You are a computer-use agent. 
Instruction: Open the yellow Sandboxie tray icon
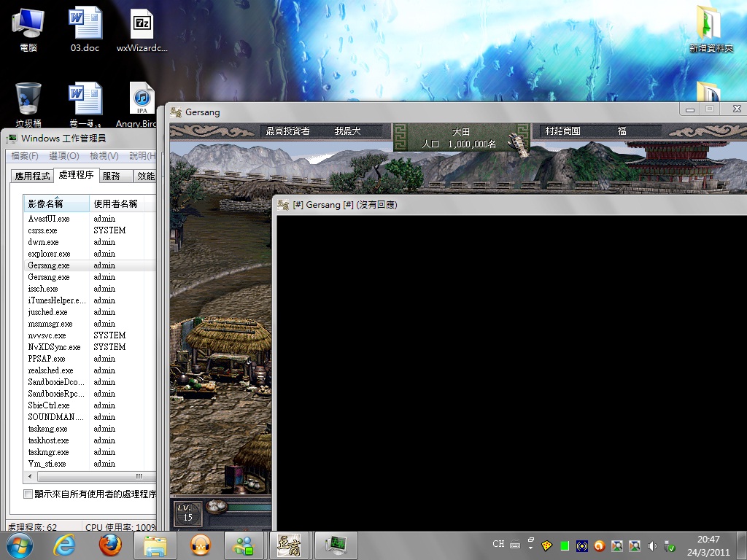(x=547, y=545)
